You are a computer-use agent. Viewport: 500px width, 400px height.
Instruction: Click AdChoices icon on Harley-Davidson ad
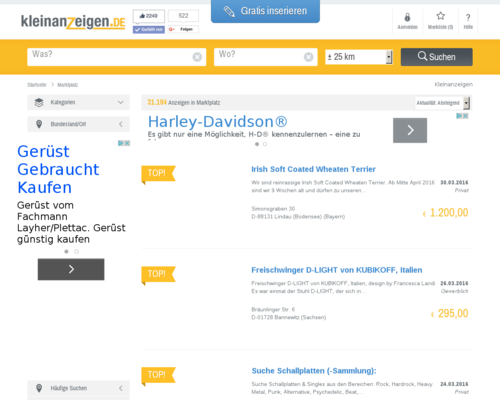pyautogui.click(x=459, y=116)
